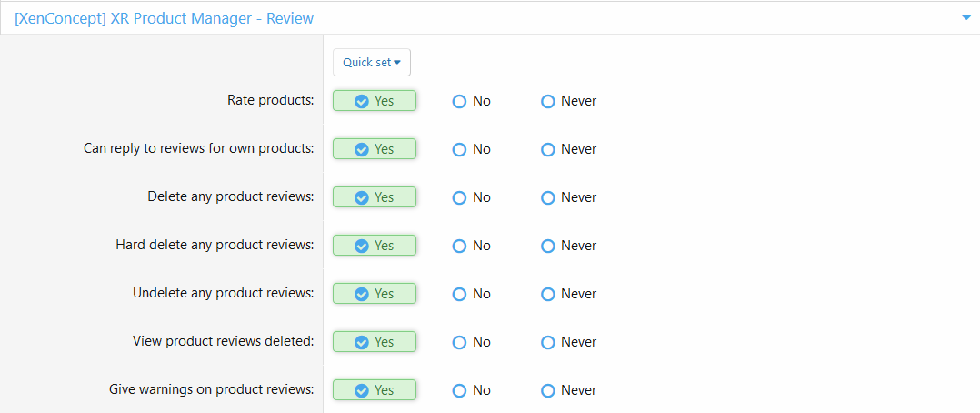Select Yes for Rate products
Screen dimensions: 980x413
coord(375,101)
